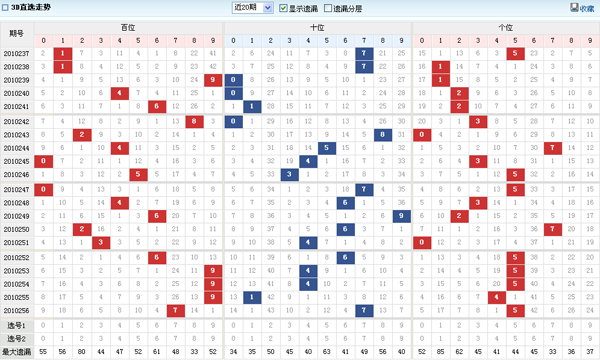Select digit 0 in 选号2 row under 个位
This screenshot has height=360, width=600.
[x=422, y=339]
